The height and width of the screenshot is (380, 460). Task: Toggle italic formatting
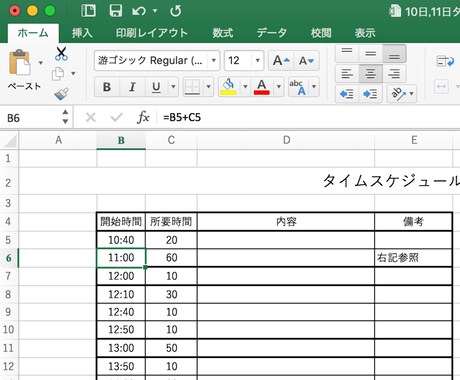tap(132, 87)
